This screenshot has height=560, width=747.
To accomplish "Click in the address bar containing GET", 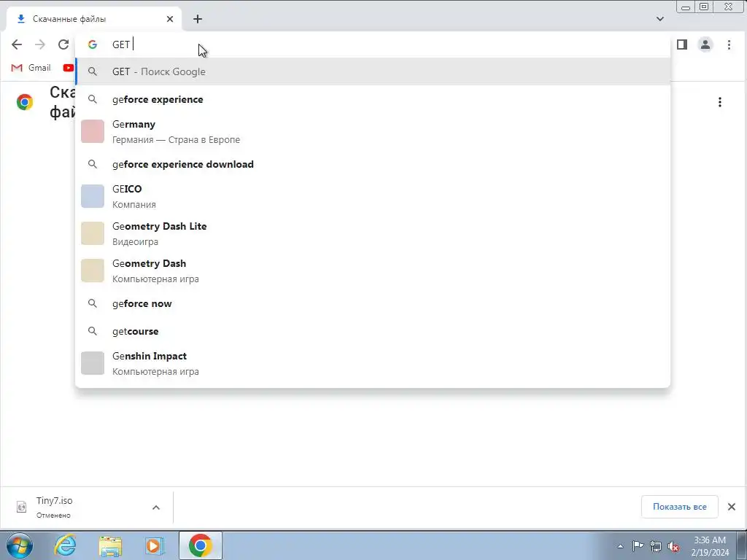I will (371, 44).
